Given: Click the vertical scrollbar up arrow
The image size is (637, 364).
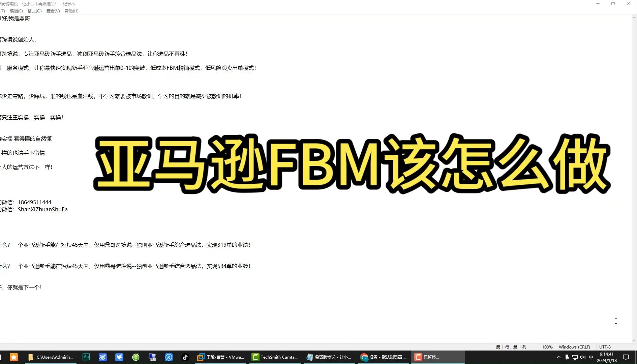Looking at the screenshot, I should coord(634,18).
